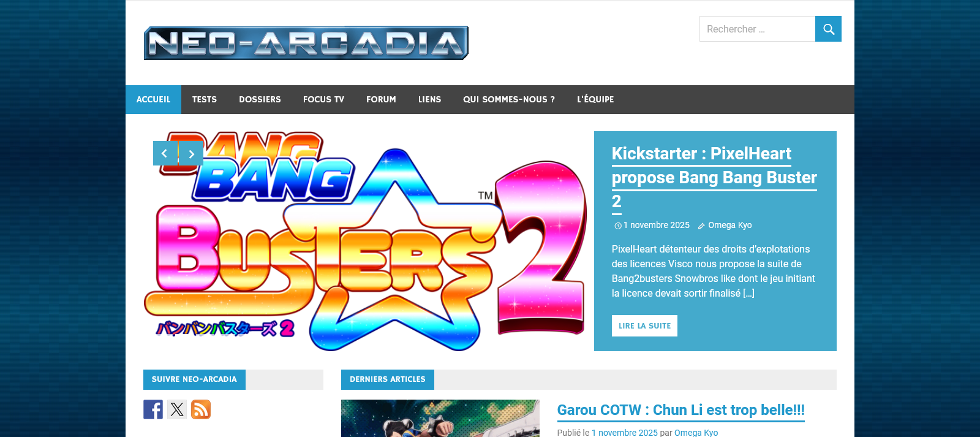980x437 pixels.
Task: Open the Focus TV page
Action: click(323, 99)
